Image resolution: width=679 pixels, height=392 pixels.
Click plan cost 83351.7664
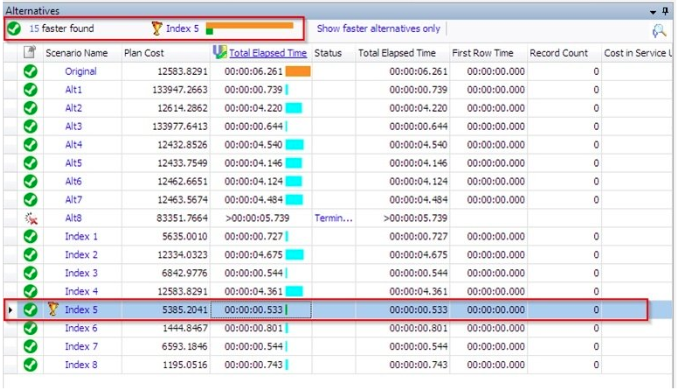[x=182, y=218]
